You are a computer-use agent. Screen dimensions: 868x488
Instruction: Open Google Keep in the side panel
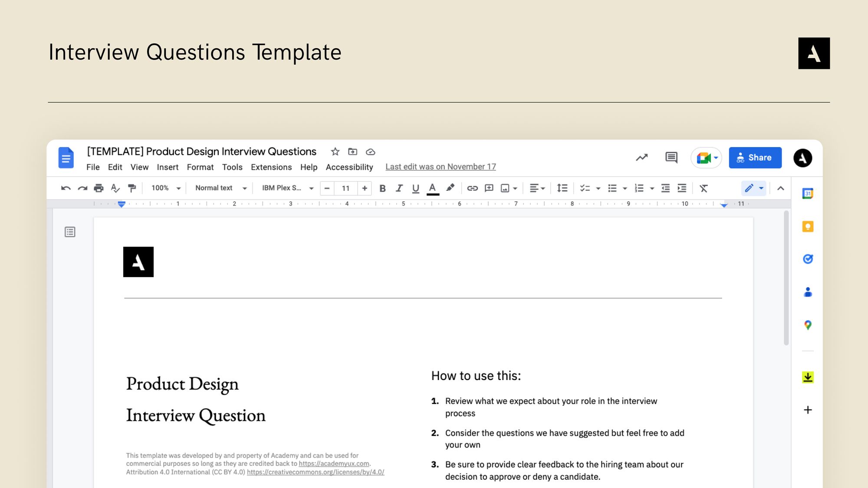coord(807,226)
